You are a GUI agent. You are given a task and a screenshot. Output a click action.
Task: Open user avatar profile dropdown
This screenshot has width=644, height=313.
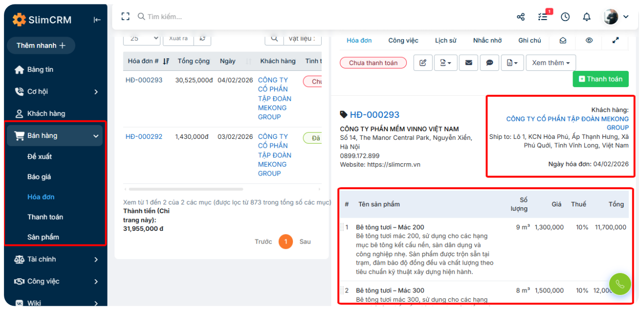point(616,17)
